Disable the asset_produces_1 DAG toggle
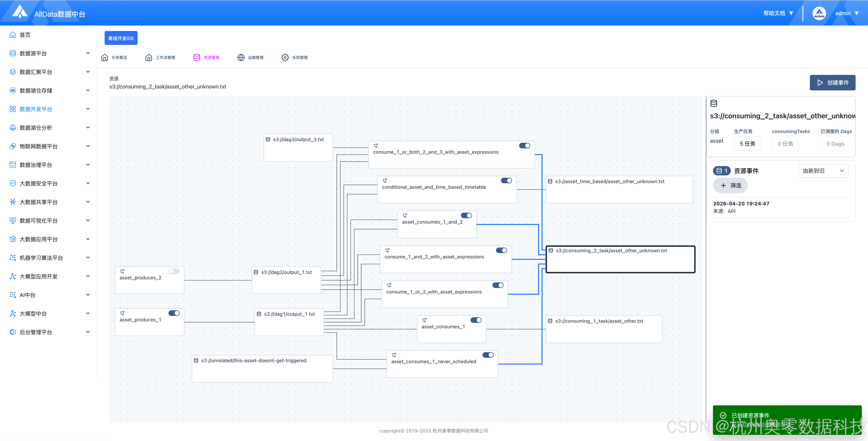Image resolution: width=868 pixels, height=441 pixels. (x=174, y=313)
